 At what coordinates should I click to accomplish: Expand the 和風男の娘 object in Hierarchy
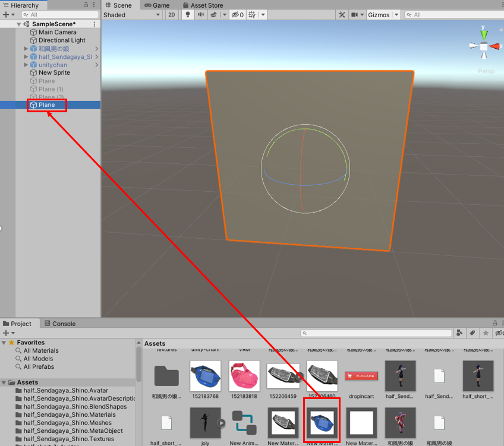[x=26, y=49]
